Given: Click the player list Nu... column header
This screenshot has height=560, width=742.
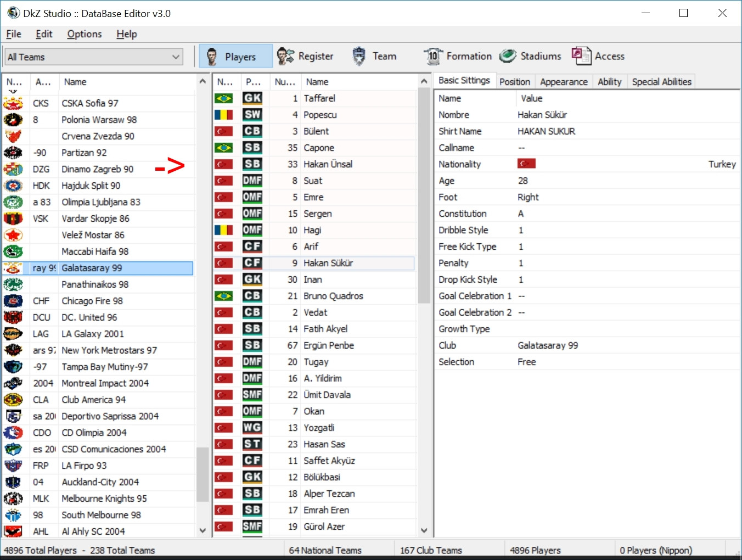Looking at the screenshot, I should click(285, 82).
